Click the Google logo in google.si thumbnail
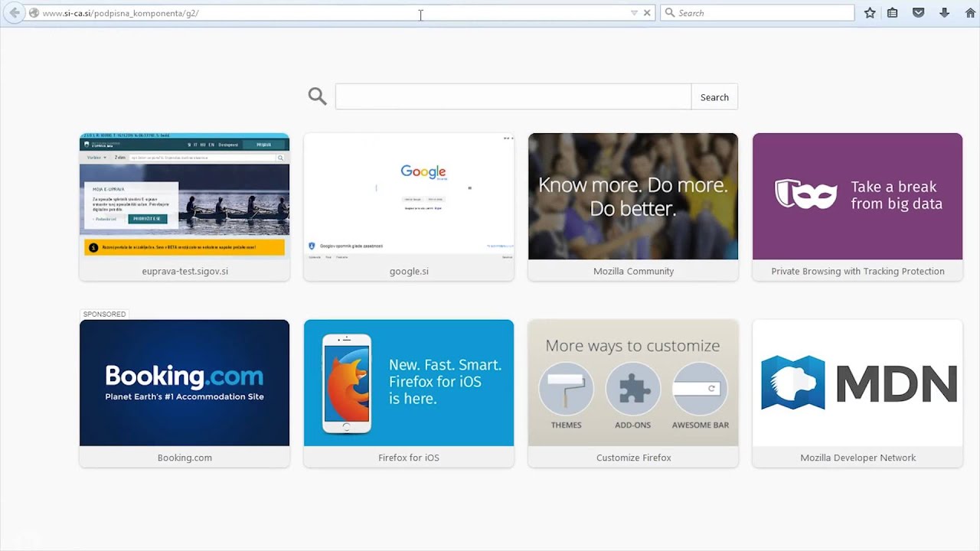The width and height of the screenshot is (980, 551). pos(423,172)
